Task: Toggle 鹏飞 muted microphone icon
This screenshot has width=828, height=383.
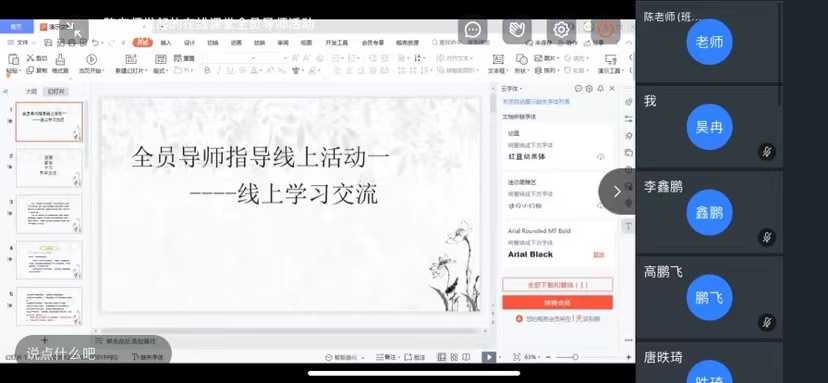Action: (767, 322)
